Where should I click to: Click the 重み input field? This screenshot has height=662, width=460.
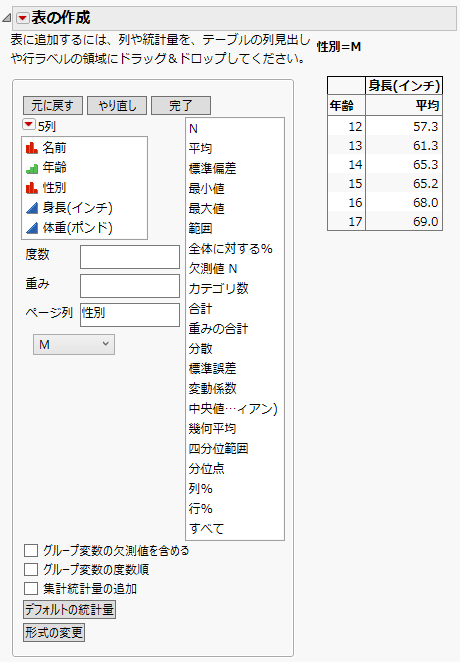pyautogui.click(x=130, y=286)
